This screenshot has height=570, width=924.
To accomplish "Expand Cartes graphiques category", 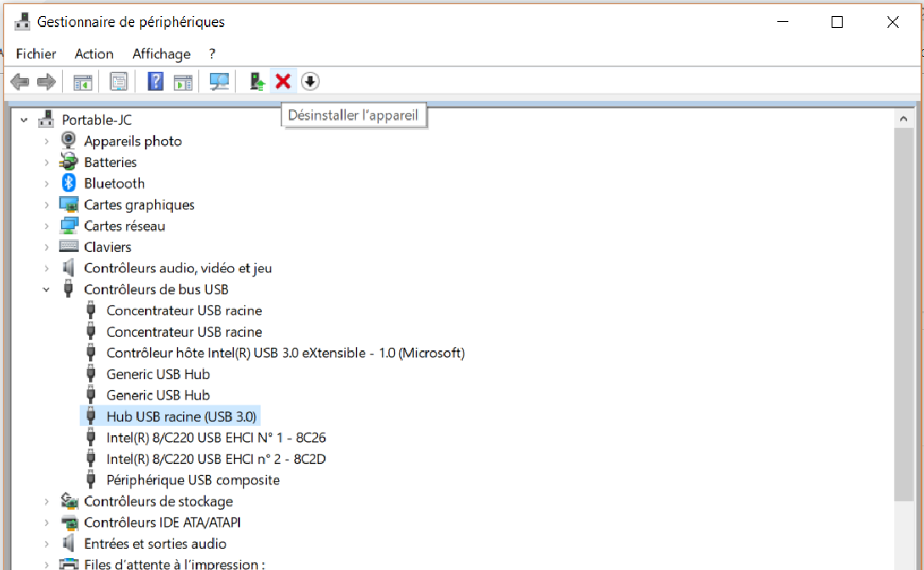I will [47, 204].
